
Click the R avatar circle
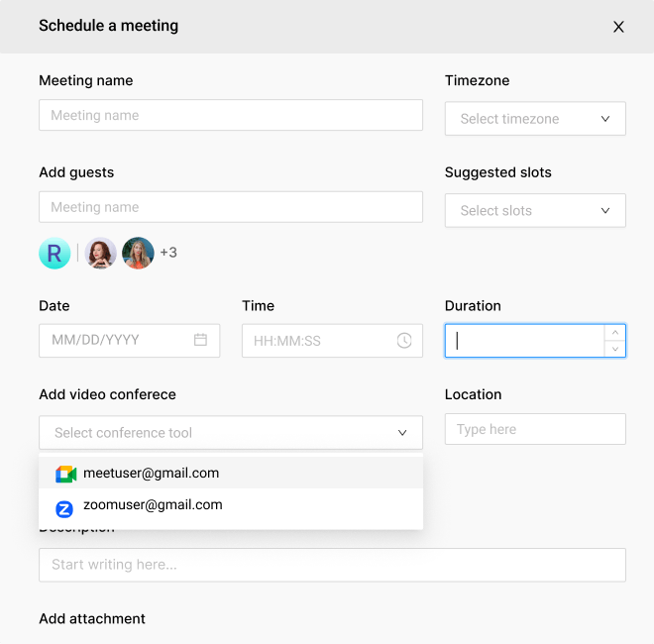[x=54, y=254]
